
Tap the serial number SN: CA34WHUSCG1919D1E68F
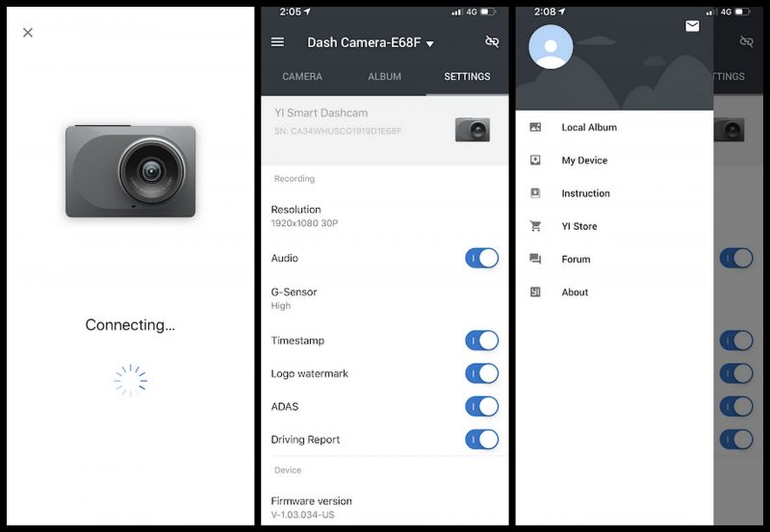tap(338, 131)
